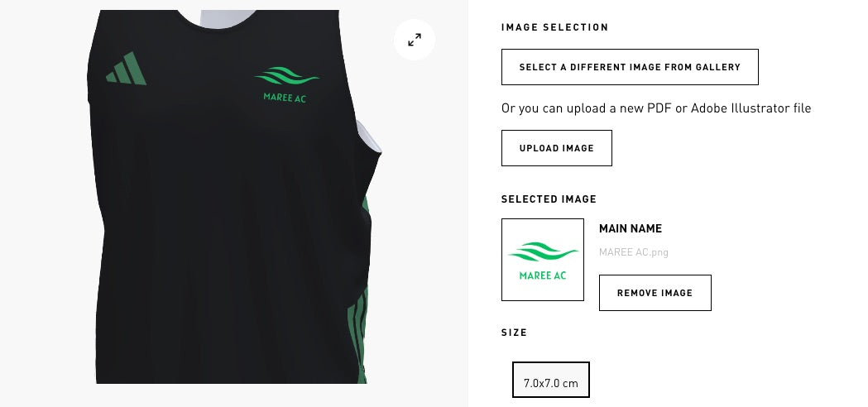
Task: Click the MAREE AC.png file name
Action: 633,252
